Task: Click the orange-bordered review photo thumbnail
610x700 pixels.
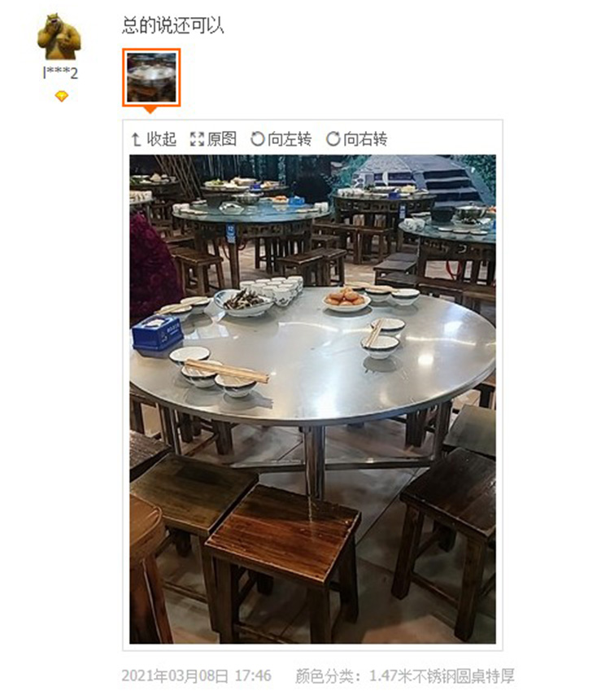Action: [x=151, y=77]
